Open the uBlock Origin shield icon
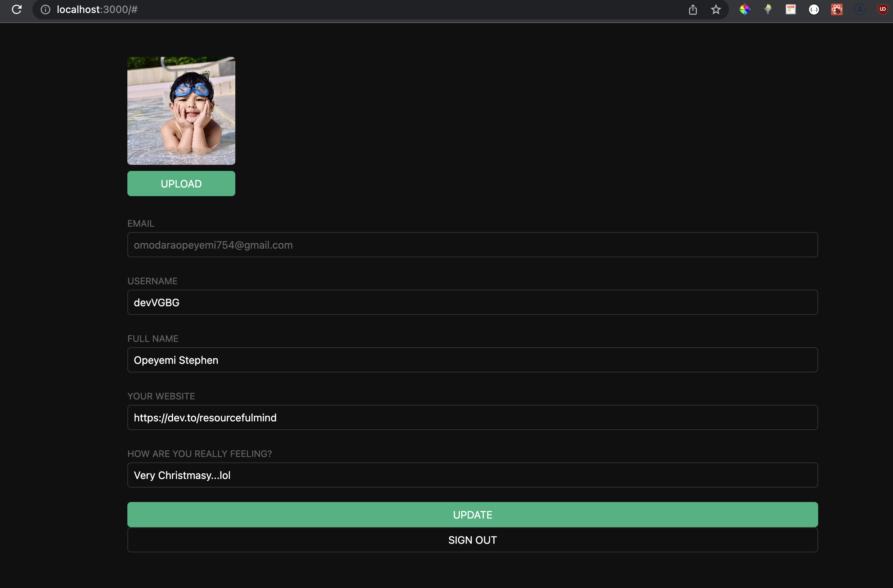Viewport: 893px width, 588px height. (883, 9)
